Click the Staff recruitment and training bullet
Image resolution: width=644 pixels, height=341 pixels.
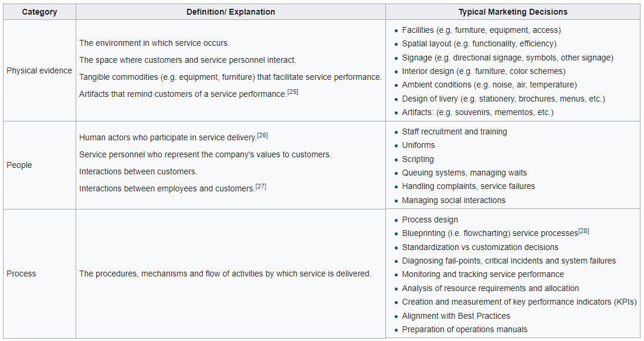pyautogui.click(x=454, y=131)
